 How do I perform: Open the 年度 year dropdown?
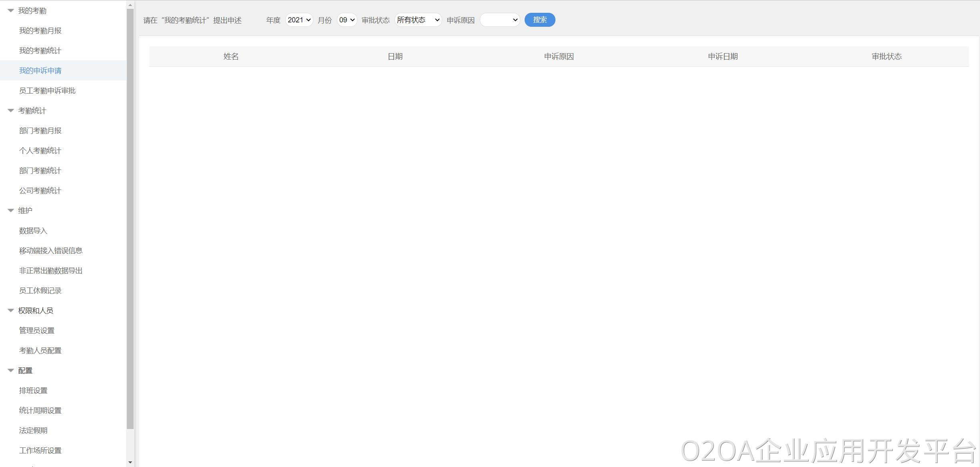point(299,20)
